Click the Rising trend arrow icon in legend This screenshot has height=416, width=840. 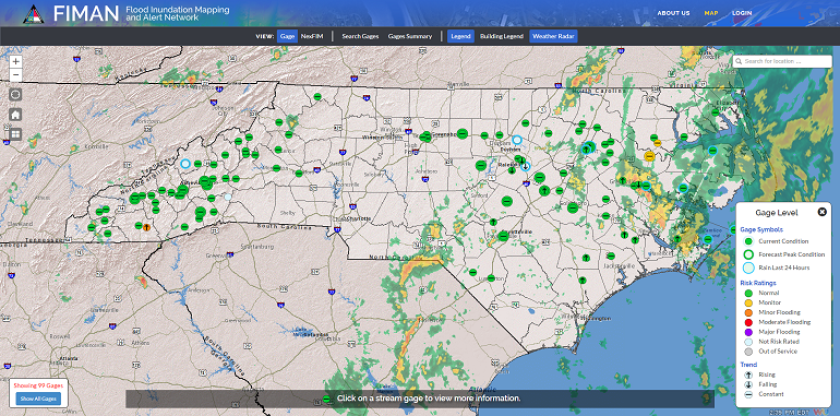[x=748, y=375]
